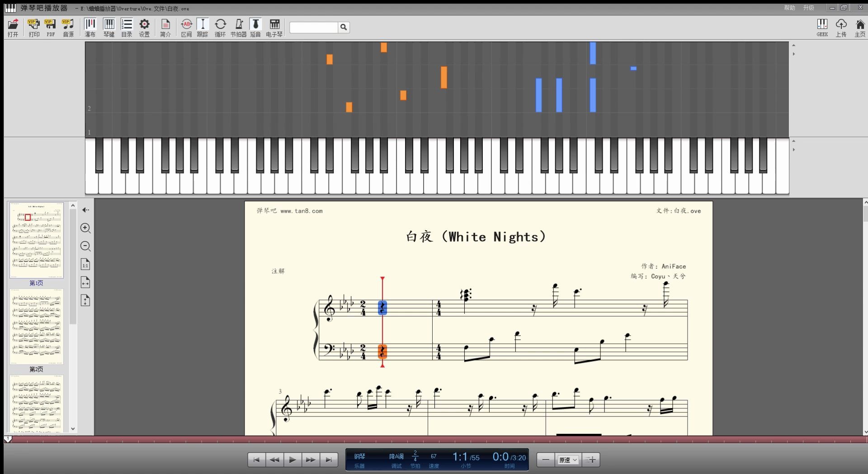The image size is (868, 474).
Task: Click the 作者: AniFace author text
Action: point(663,266)
